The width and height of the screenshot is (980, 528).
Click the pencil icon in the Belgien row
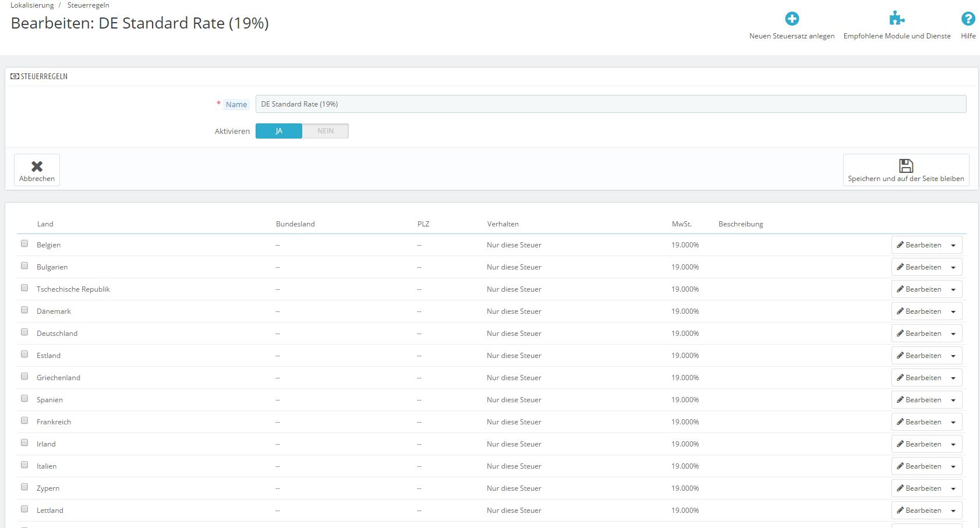click(x=900, y=245)
